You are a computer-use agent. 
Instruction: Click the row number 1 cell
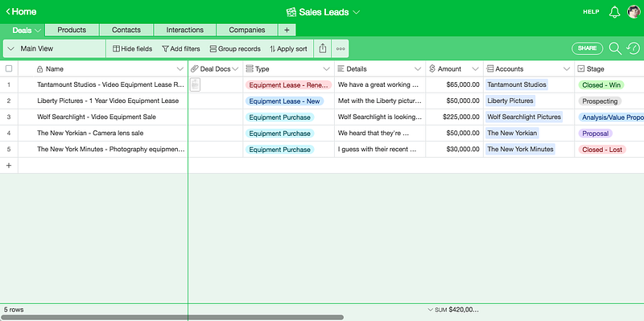pos(9,85)
